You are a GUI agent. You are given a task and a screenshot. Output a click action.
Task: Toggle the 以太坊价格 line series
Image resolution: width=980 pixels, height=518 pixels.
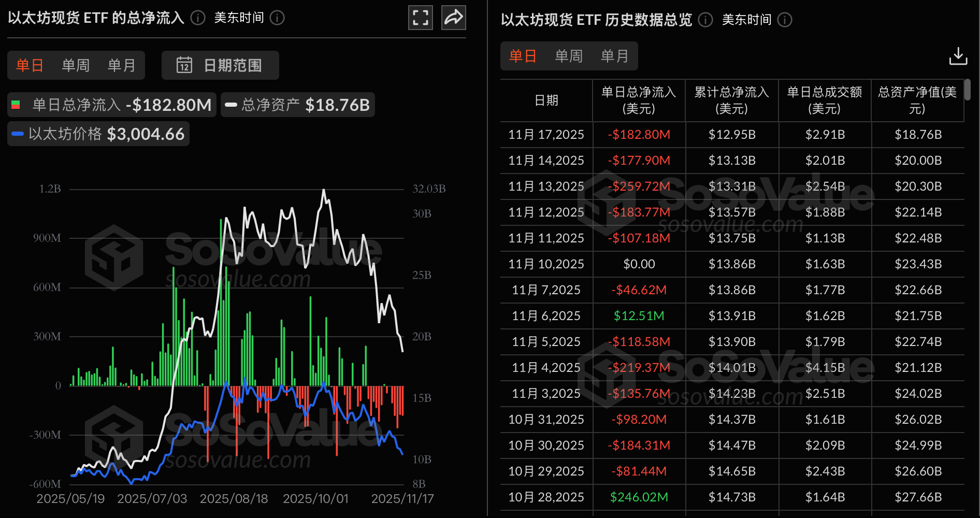click(98, 134)
